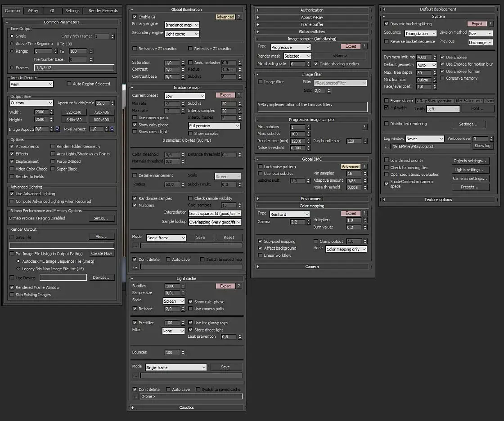The image size is (504, 421).
Task: Open the Color mapping Type Reinhard dropdown
Action: [290, 215]
